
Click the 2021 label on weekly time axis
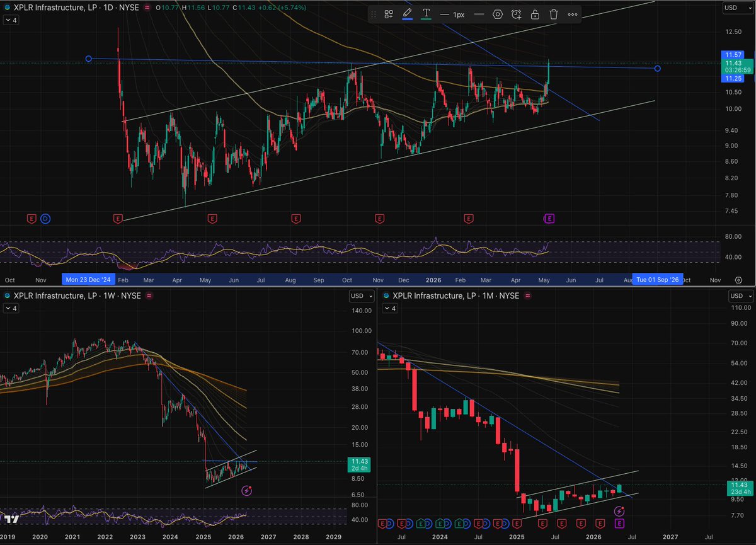click(x=72, y=536)
